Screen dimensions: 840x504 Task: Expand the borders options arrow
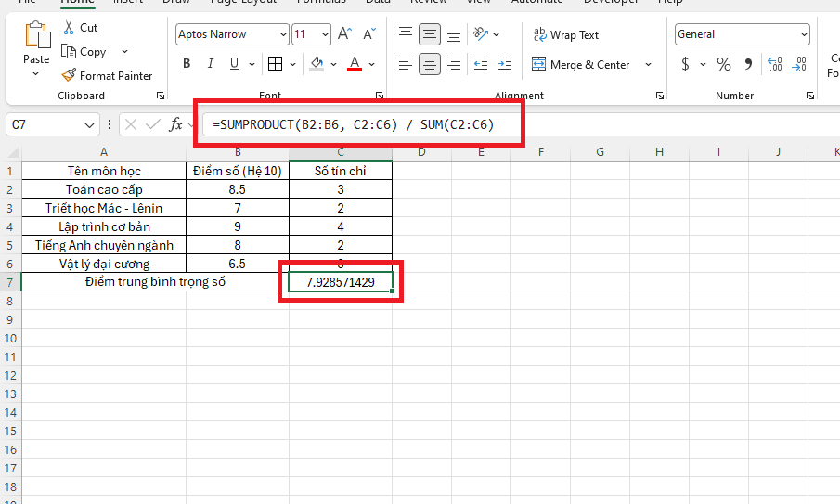pos(293,64)
